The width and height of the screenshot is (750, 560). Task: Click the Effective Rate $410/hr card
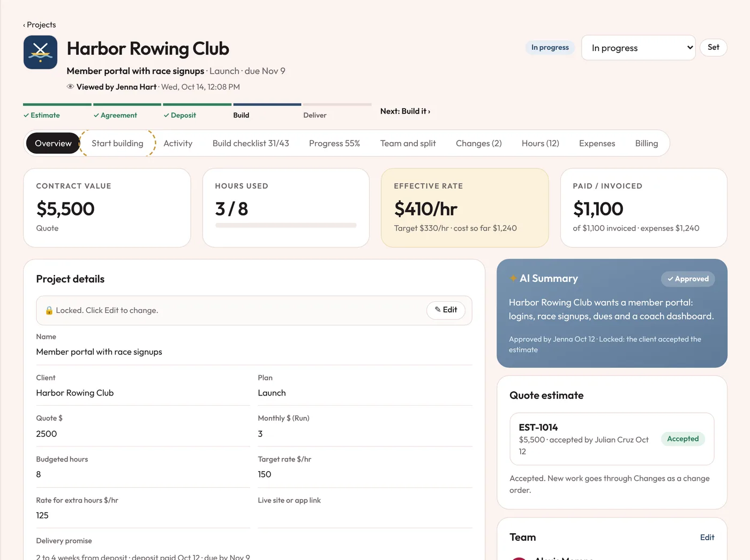click(464, 208)
